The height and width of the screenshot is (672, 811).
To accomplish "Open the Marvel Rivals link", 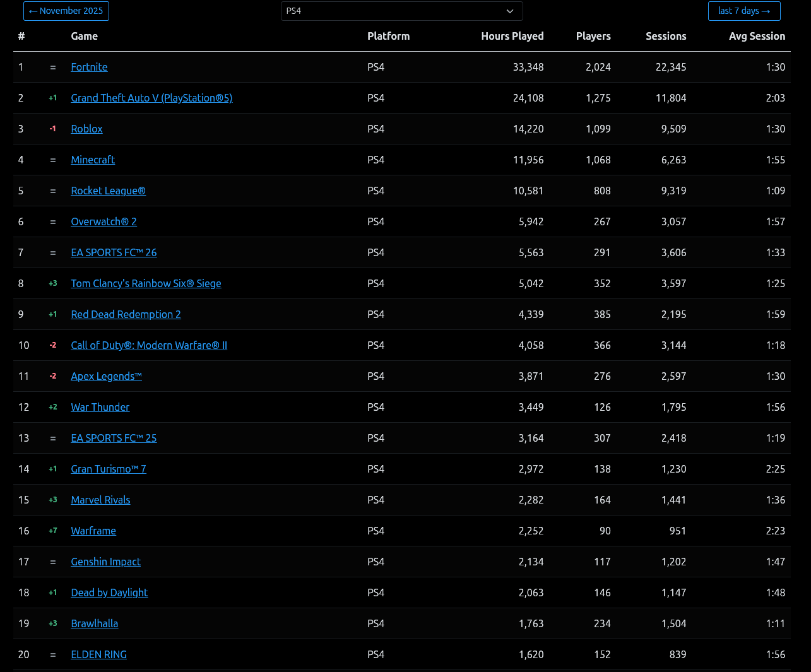I will point(100,500).
